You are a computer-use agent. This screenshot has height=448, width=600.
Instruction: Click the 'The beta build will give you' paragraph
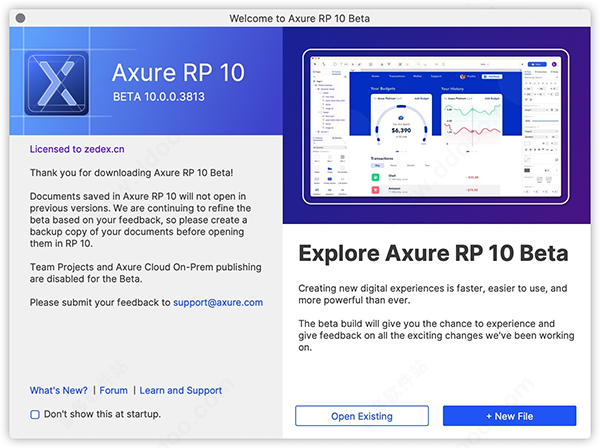coord(436,336)
